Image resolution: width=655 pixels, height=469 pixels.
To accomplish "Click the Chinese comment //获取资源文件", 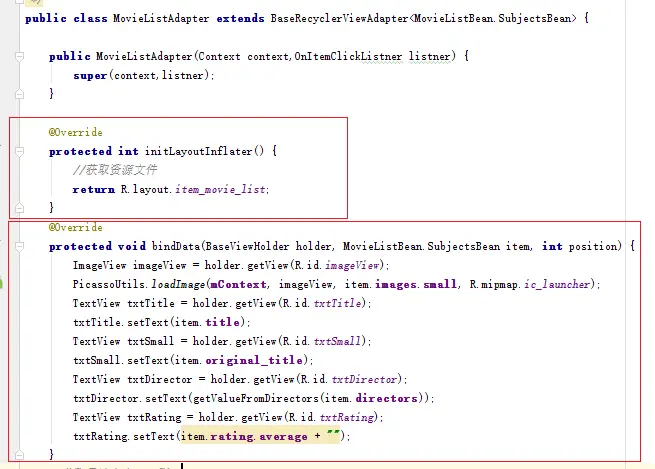I will coord(115,170).
